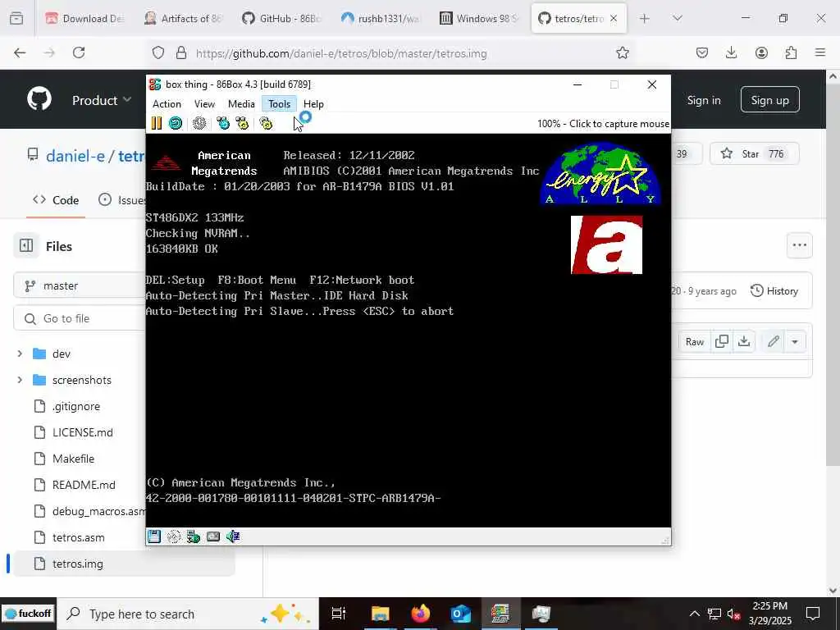The width and height of the screenshot is (840, 630).
Task: Click sound icon in 86Box status bar
Action: point(232,536)
